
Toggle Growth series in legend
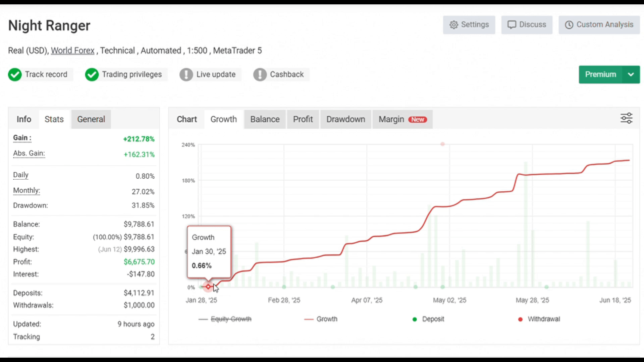[x=321, y=319]
